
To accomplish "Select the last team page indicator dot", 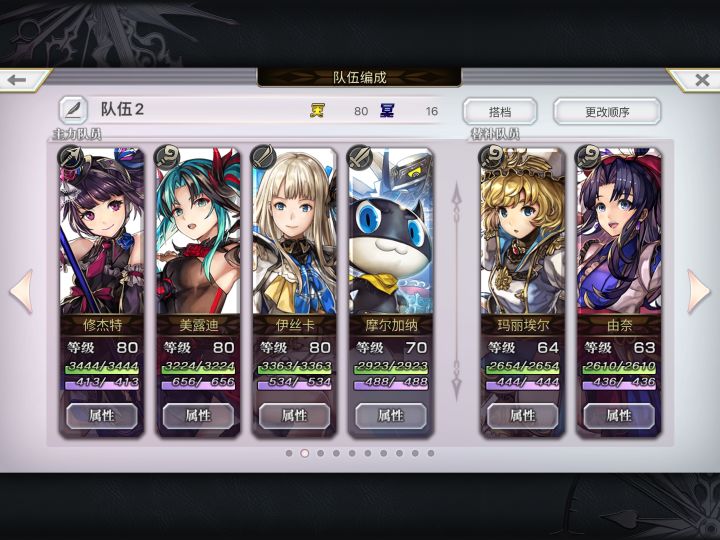I will pos(431,453).
